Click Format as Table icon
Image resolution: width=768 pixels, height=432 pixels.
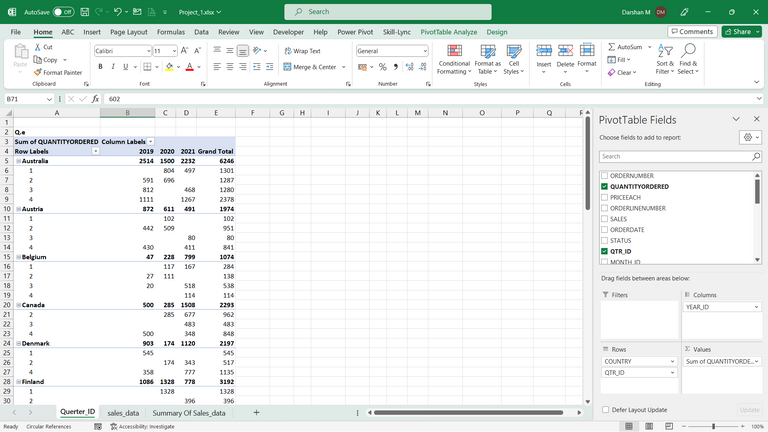(488, 51)
